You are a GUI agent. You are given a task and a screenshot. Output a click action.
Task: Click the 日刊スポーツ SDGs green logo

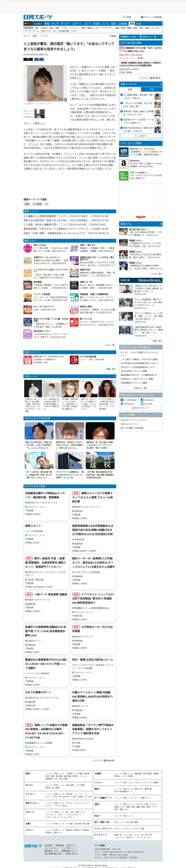(x=124, y=176)
